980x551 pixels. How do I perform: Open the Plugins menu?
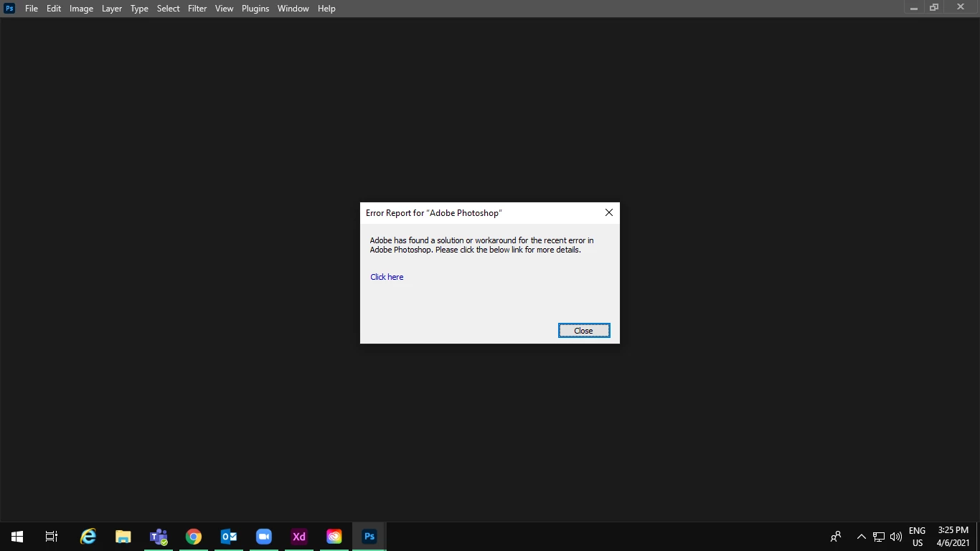click(255, 9)
